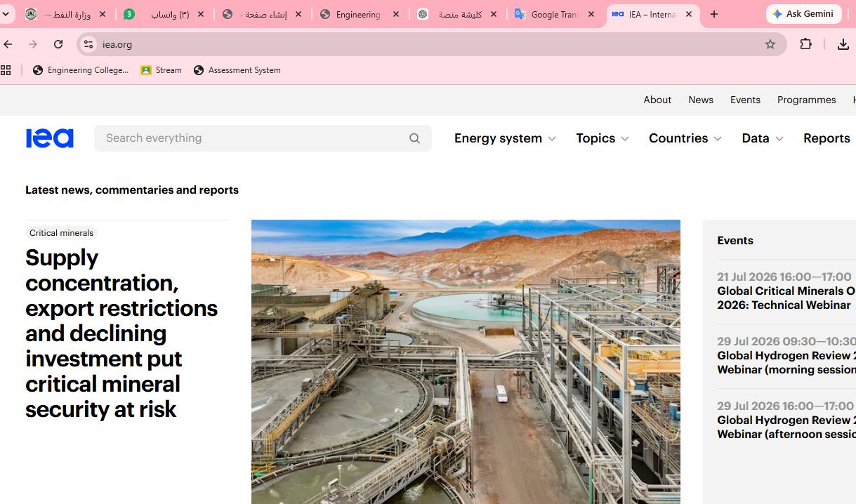Bookmark this page with the star icon
The height and width of the screenshot is (504, 856).
pyautogui.click(x=770, y=44)
